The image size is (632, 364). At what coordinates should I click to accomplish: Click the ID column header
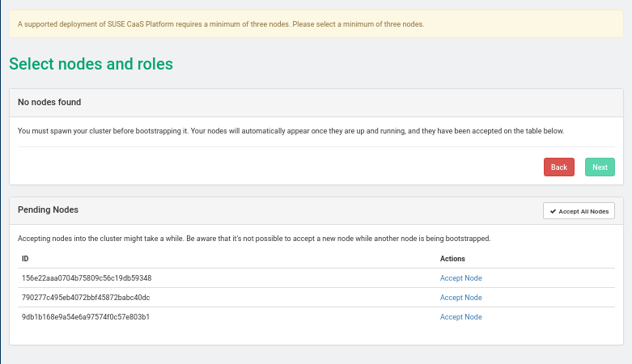pos(25,259)
